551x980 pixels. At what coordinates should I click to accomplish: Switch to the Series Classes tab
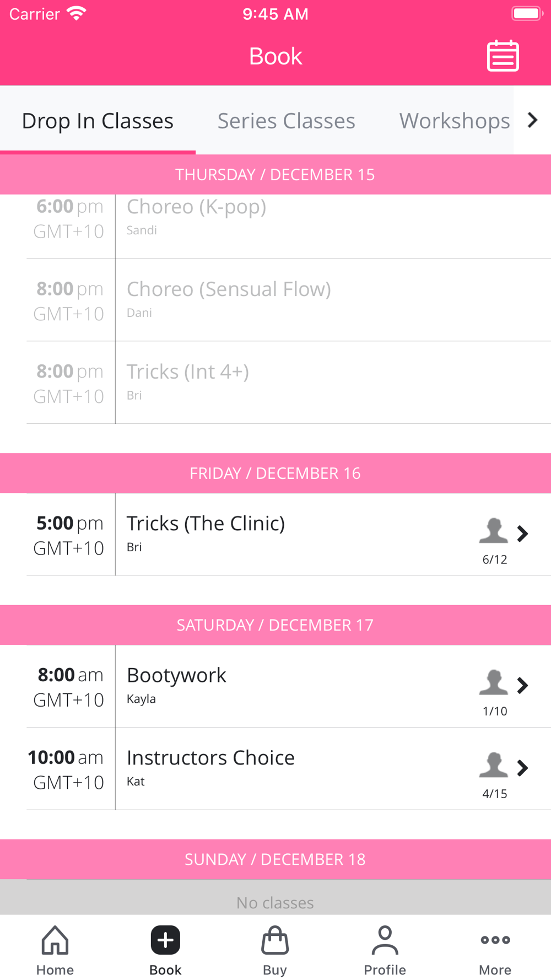pyautogui.click(x=287, y=121)
